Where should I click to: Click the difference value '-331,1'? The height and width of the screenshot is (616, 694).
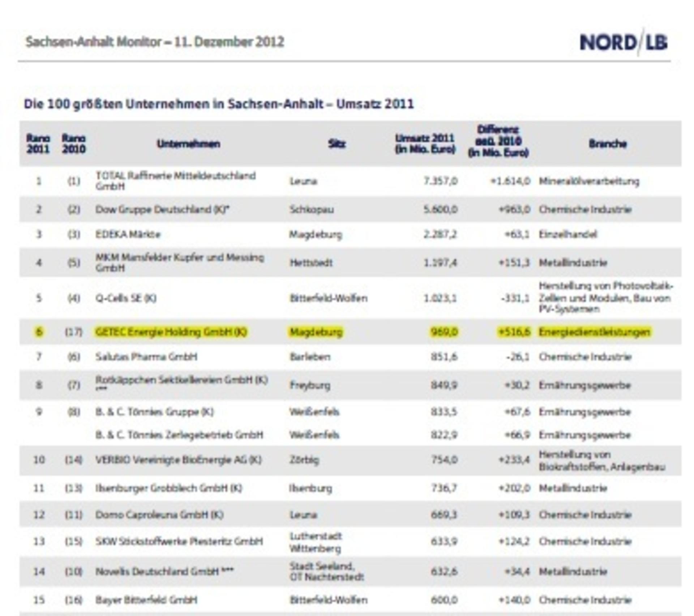[516, 298]
